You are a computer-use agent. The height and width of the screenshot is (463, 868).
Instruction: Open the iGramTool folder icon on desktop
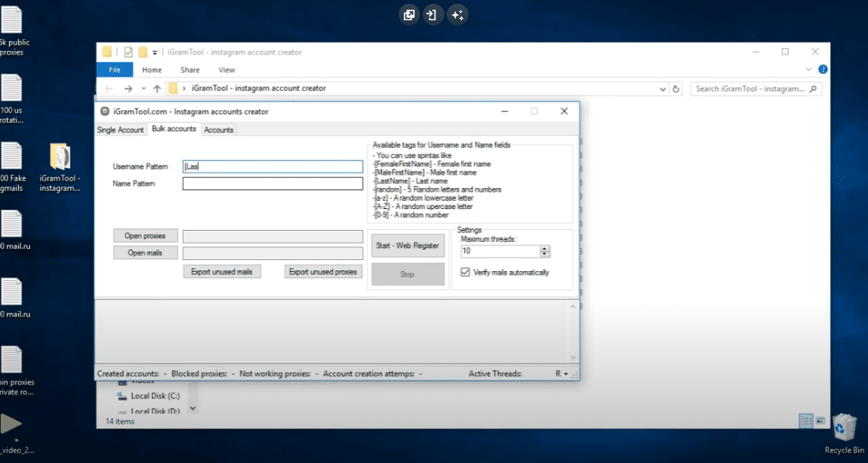pyautogui.click(x=60, y=157)
